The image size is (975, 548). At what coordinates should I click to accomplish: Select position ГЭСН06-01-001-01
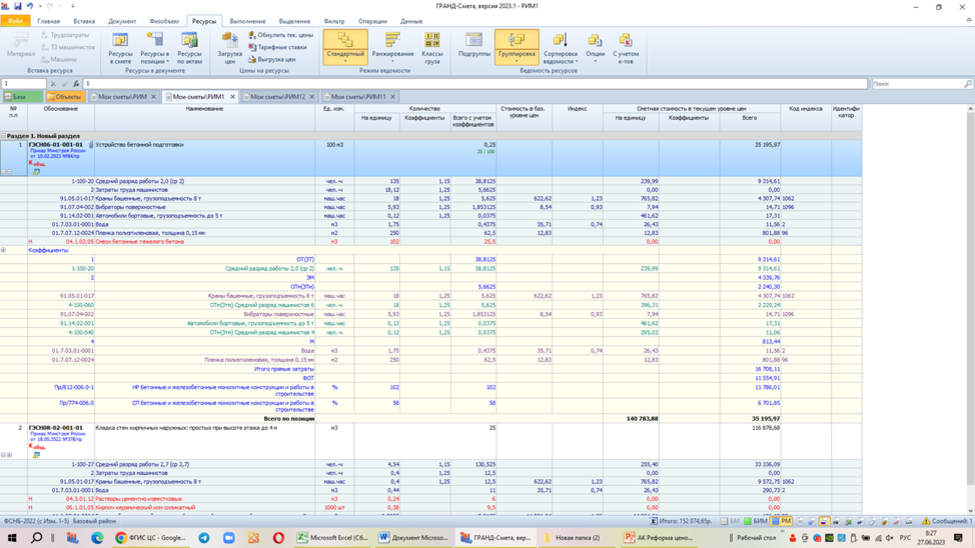(55, 144)
